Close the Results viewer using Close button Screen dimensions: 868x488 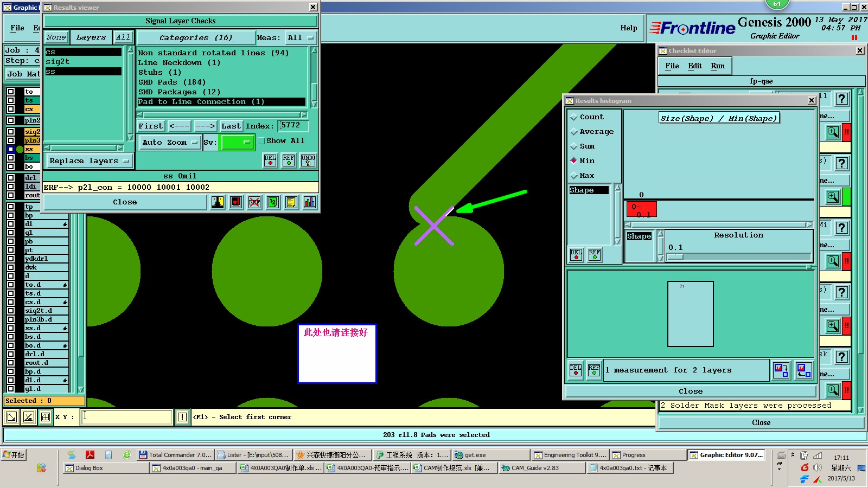tap(125, 202)
